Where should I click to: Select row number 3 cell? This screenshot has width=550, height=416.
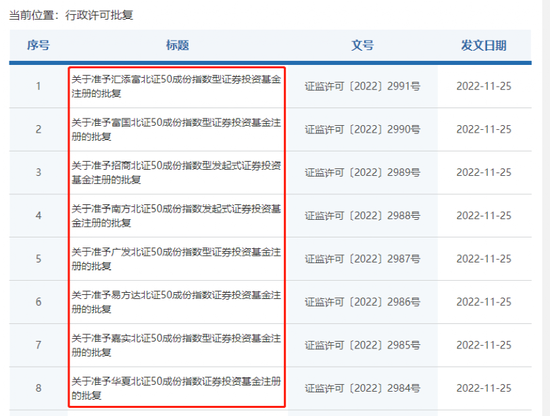tap(38, 173)
